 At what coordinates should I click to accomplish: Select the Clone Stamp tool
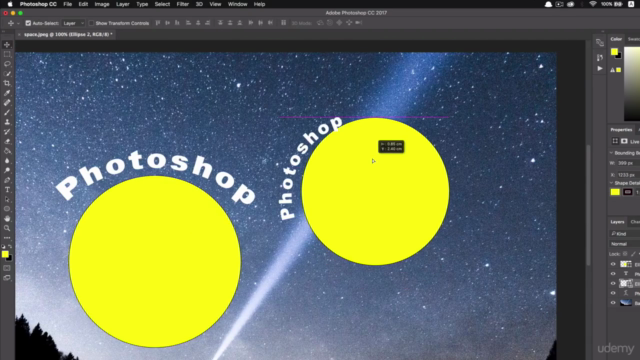tap(7, 122)
